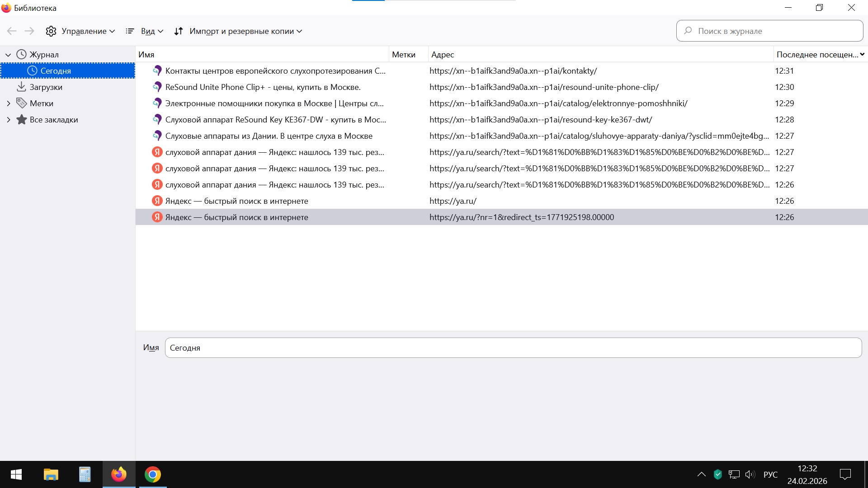Select the Сегодня history folder
The width and height of the screenshot is (868, 488).
coord(56,71)
